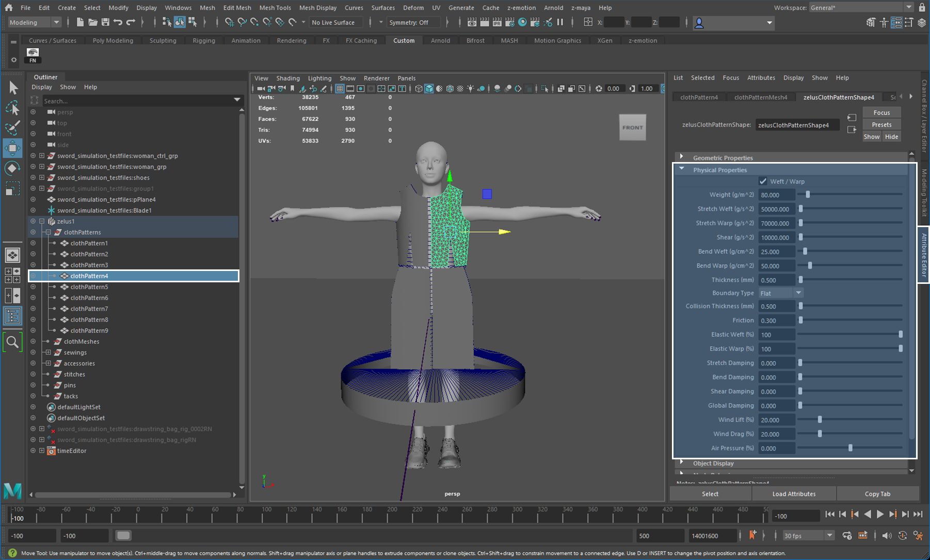Screen dimensions: 930x560
Task: Collapse zelus1 node in Outliner
Action: [42, 221]
